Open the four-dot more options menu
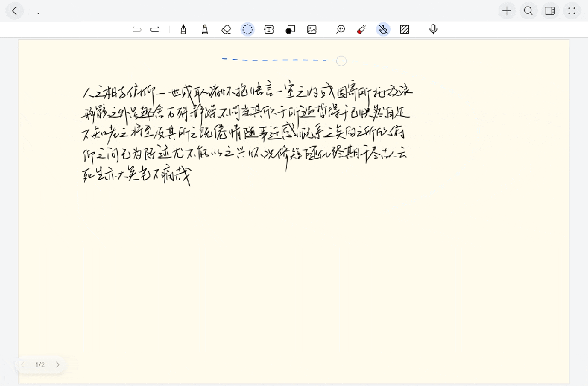 [x=572, y=11]
